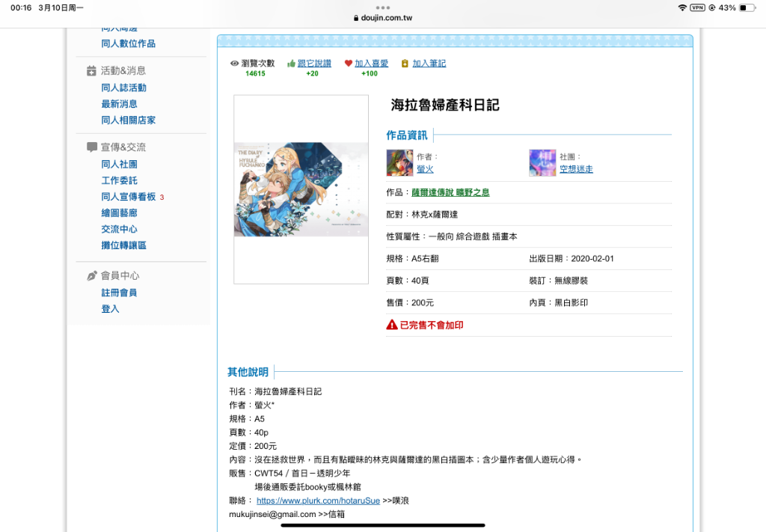766x532 pixels.
Task: Click the view count 14615
Action: click(x=255, y=74)
